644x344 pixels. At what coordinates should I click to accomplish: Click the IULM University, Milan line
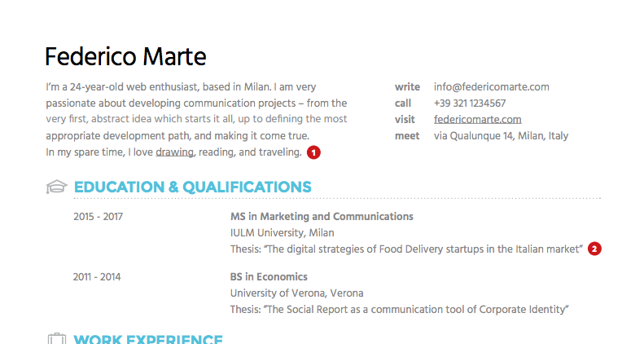click(283, 233)
